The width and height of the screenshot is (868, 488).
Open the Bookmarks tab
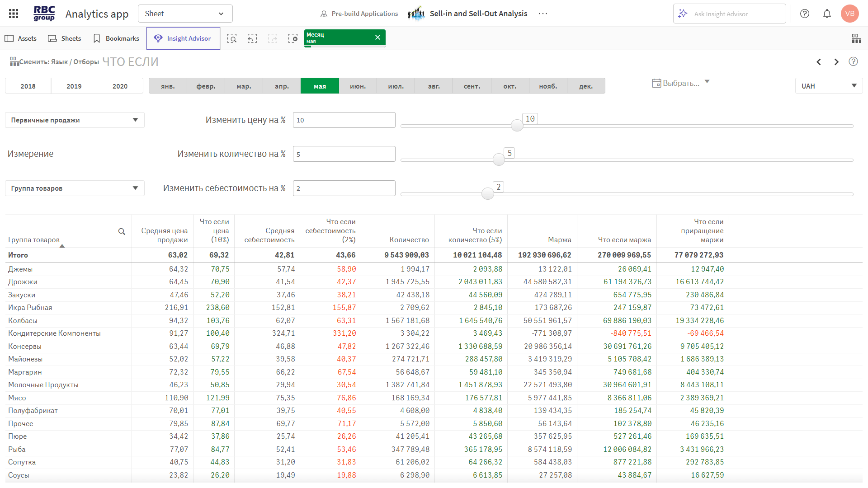pos(116,38)
